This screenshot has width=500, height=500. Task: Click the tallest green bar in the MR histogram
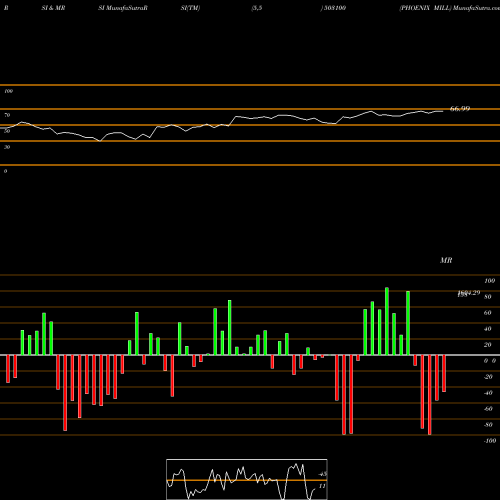tap(387, 321)
